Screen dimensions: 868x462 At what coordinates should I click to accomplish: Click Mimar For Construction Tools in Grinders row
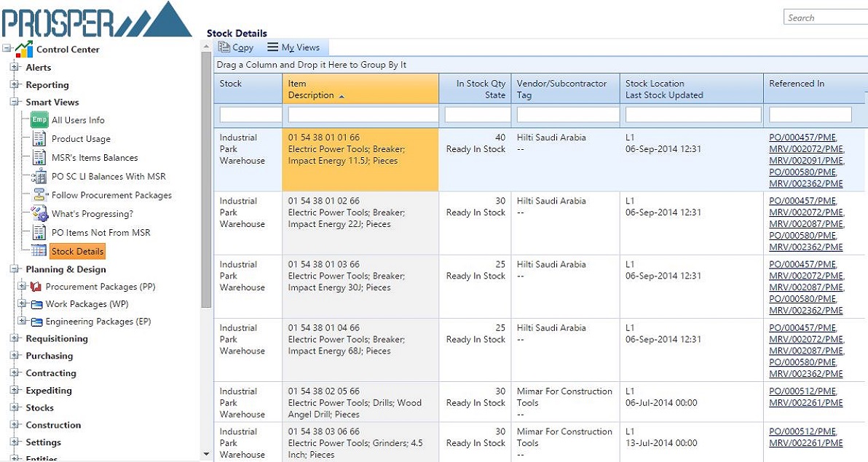click(564, 437)
